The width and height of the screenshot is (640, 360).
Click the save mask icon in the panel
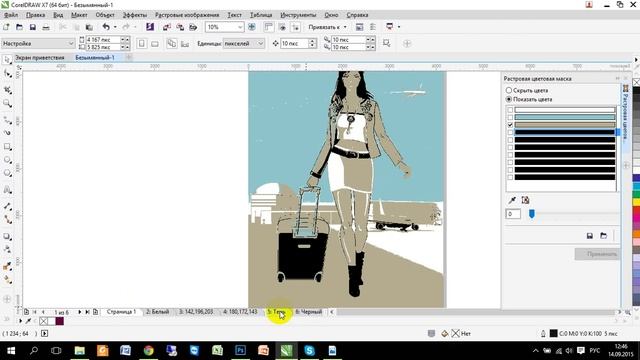click(x=590, y=236)
